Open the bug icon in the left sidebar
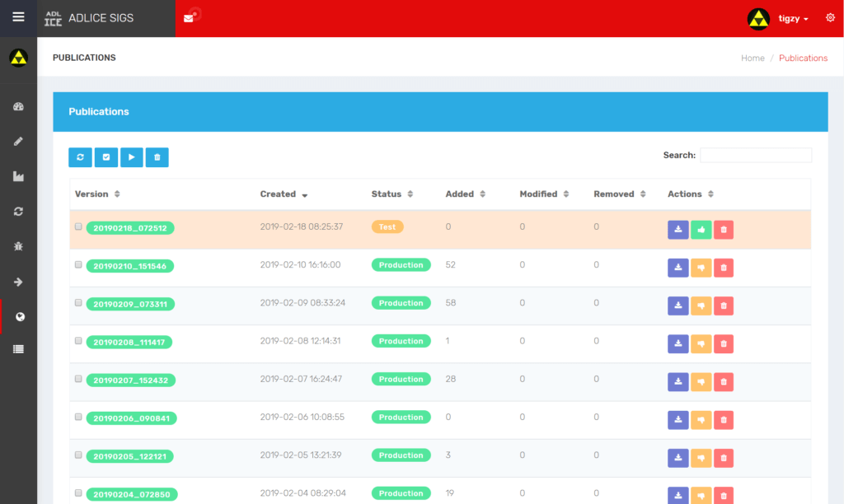Screen dimensions: 844x504 tap(18, 246)
